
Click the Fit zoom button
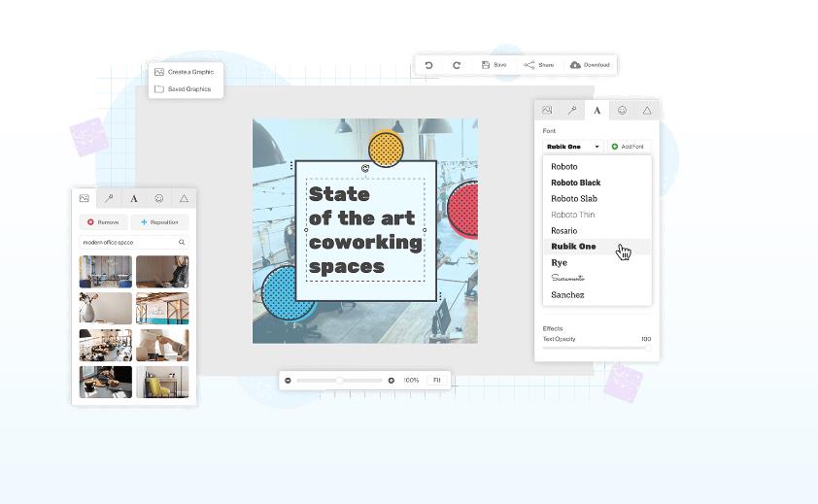(437, 381)
